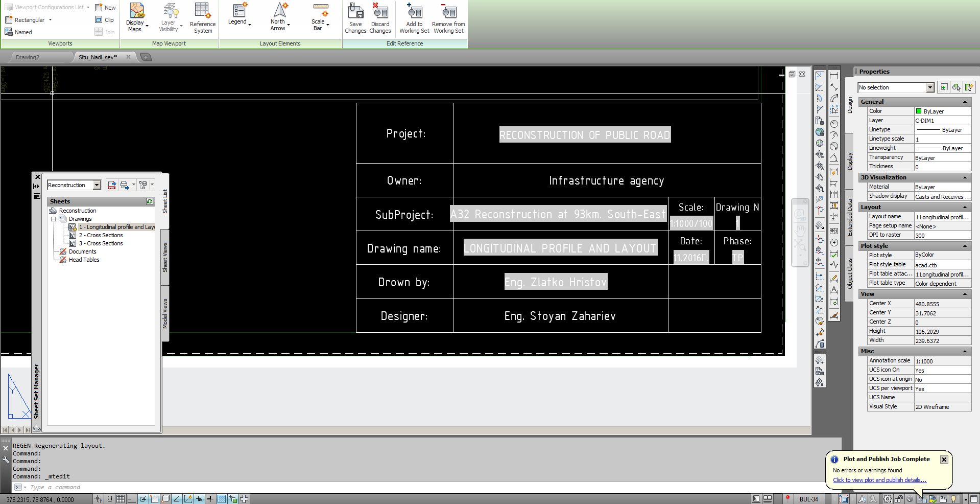
Task: Insert a North Arrow element
Action: point(280,17)
